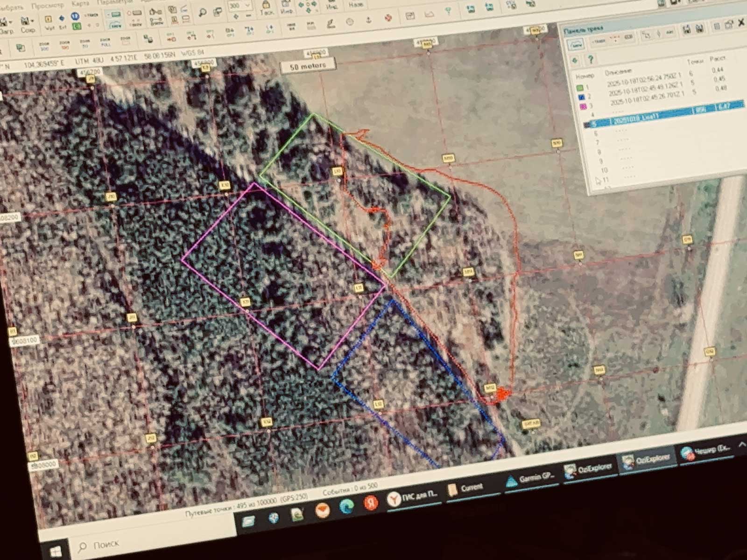Open the Карта menu
Screen dimensions: 747x560
coord(80,4)
